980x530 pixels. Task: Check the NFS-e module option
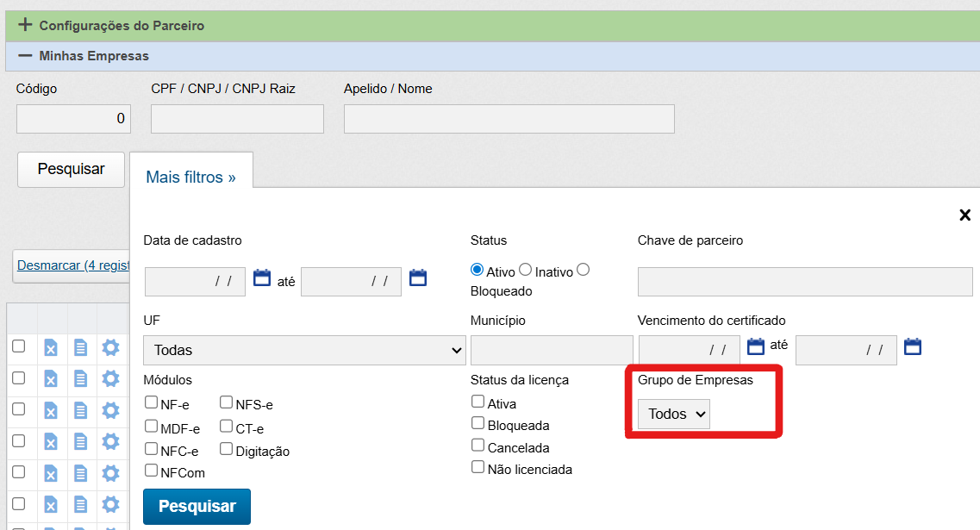227,402
